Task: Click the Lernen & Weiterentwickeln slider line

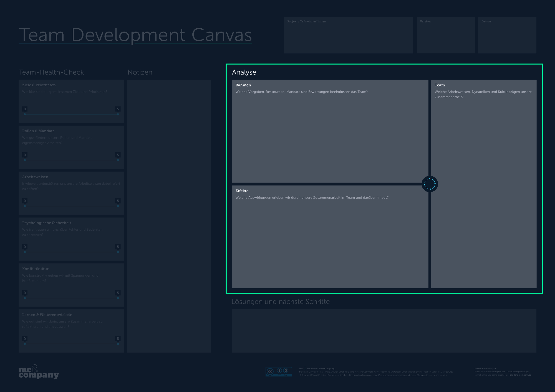Action: pyautogui.click(x=71, y=344)
